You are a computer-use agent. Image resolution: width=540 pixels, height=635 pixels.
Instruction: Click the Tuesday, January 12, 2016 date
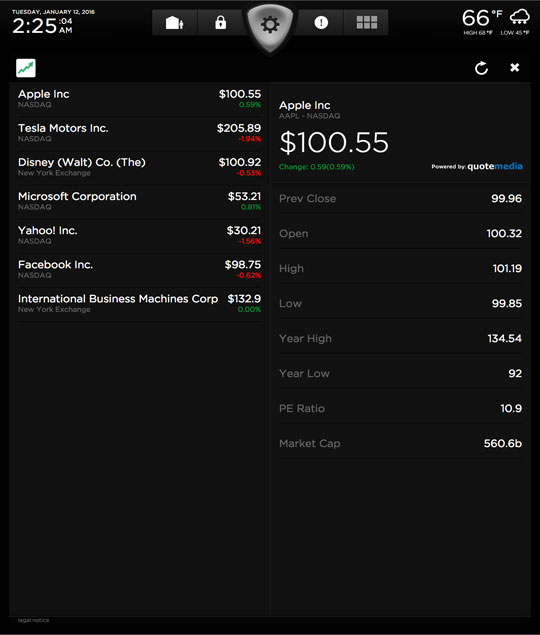point(53,12)
